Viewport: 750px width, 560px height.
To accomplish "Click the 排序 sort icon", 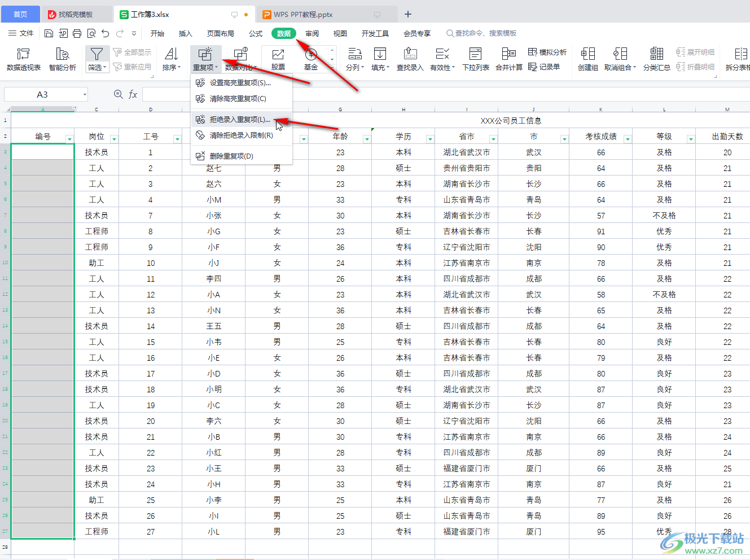I will (172, 54).
